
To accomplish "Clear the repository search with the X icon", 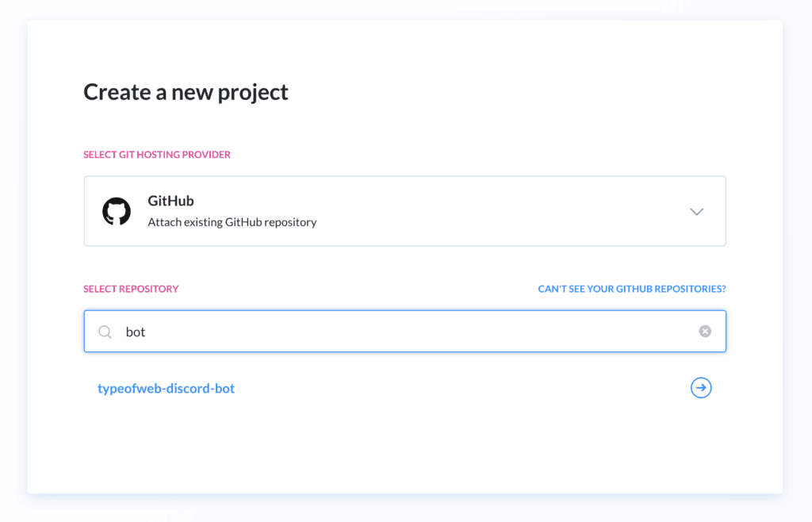I will (705, 332).
